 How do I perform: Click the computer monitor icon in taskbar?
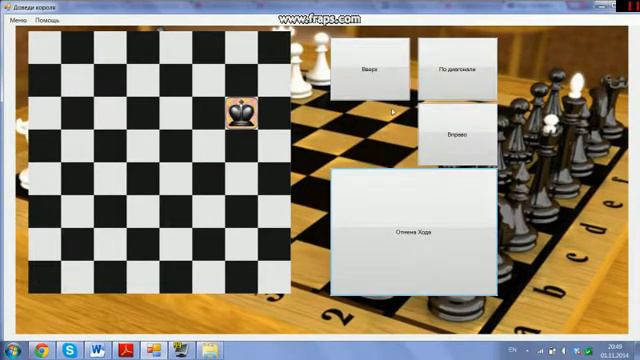[182, 351]
